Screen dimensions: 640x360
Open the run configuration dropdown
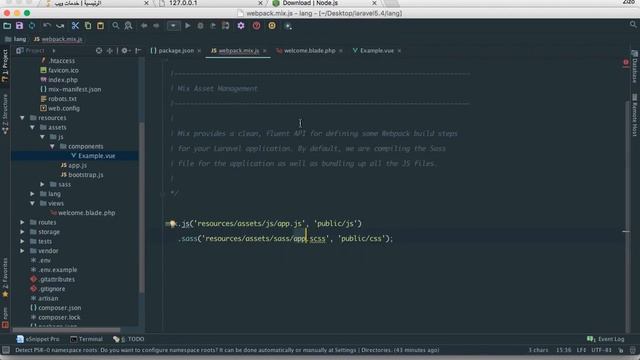(173, 26)
